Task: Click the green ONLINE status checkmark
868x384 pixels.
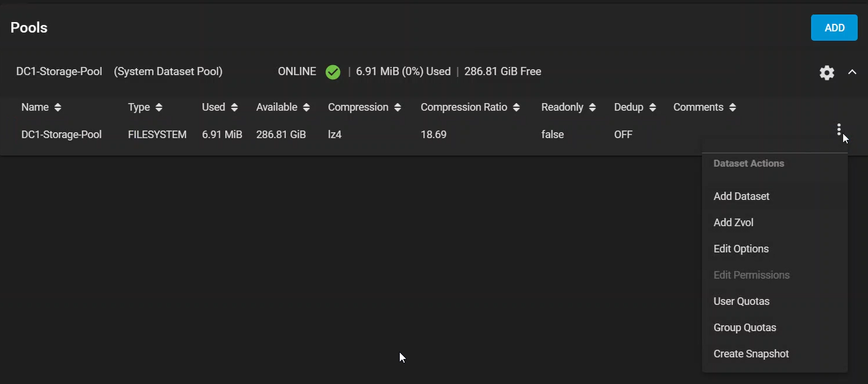Action: pos(333,72)
